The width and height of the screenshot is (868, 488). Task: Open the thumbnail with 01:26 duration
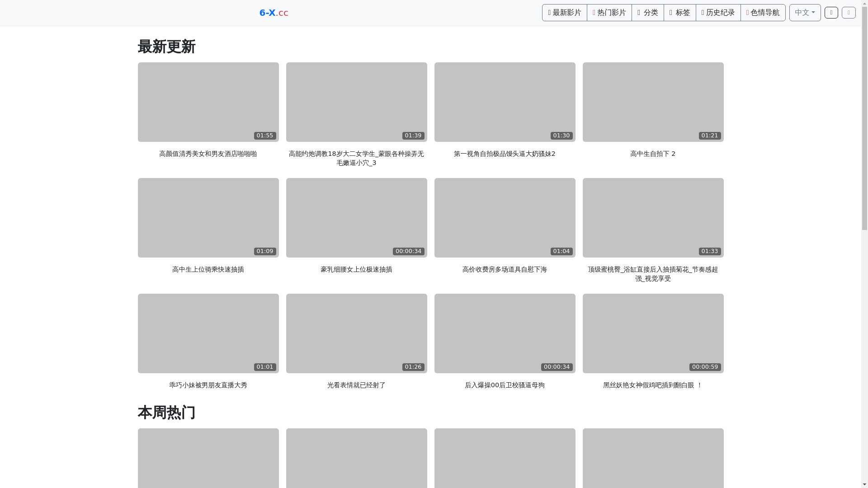(x=356, y=333)
